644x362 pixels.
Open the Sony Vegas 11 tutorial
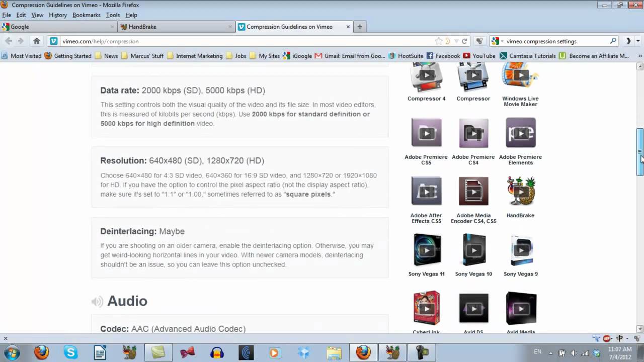coord(427,250)
